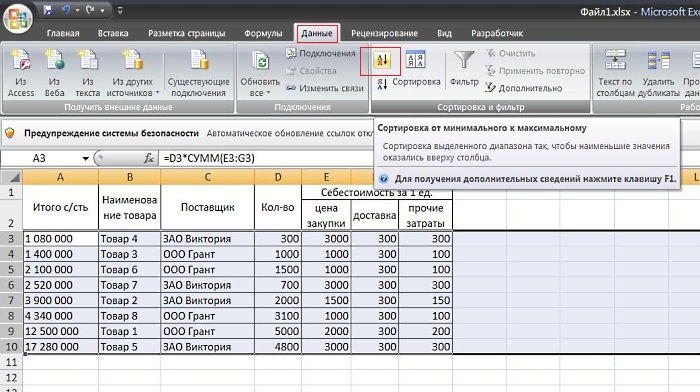Customize the Quick Access Toolbar dropdown
This screenshot has height=392, width=700.
click(x=120, y=10)
